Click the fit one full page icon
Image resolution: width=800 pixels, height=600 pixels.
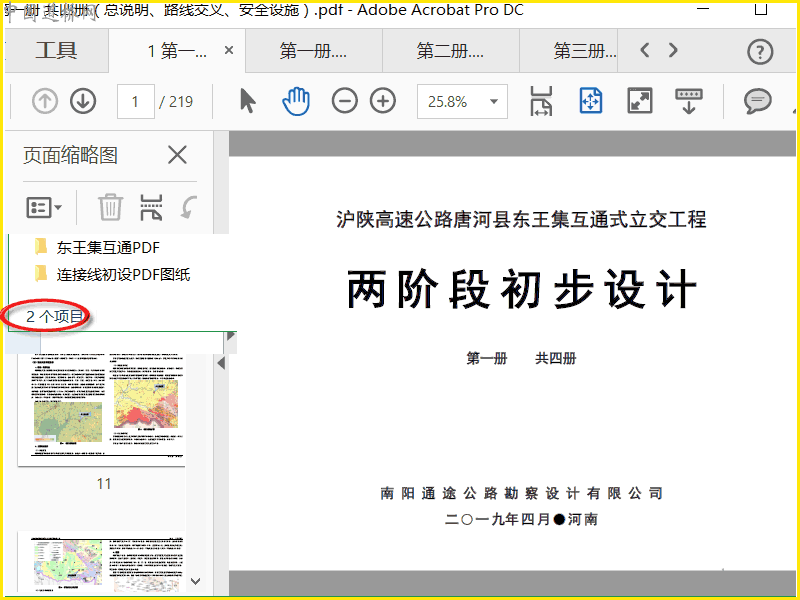tap(590, 101)
